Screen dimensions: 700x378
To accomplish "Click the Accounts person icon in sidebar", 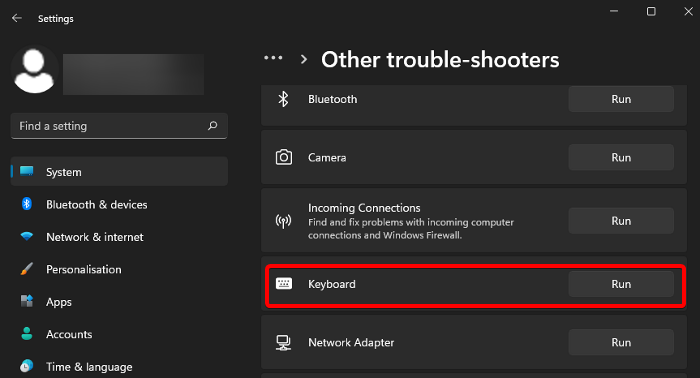I will click(x=27, y=333).
